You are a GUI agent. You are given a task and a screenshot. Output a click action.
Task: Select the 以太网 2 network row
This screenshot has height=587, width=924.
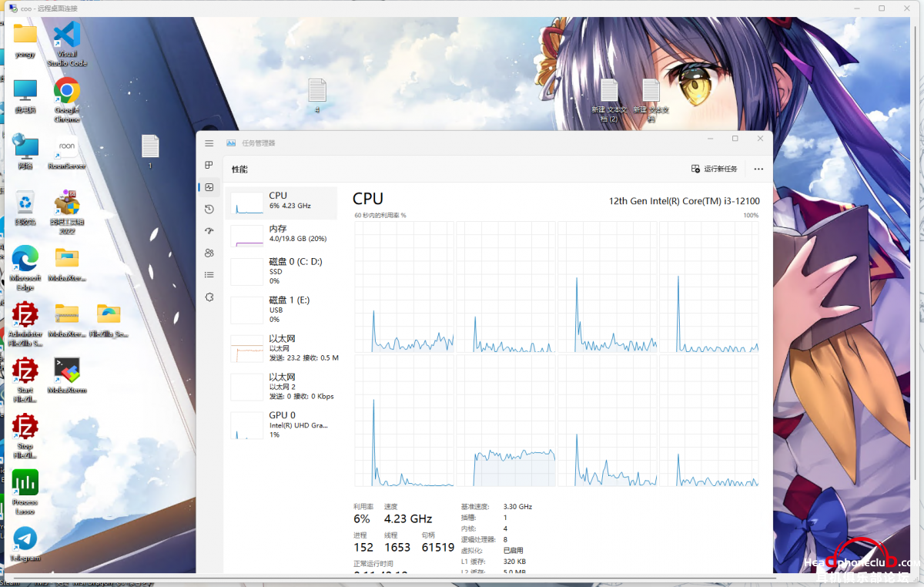281,387
